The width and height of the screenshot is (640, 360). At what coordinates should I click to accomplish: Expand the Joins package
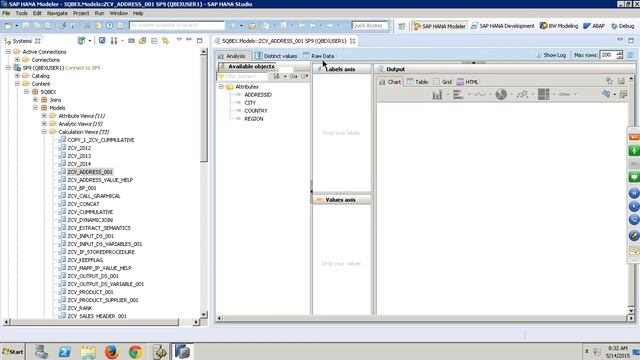[x=35, y=100]
